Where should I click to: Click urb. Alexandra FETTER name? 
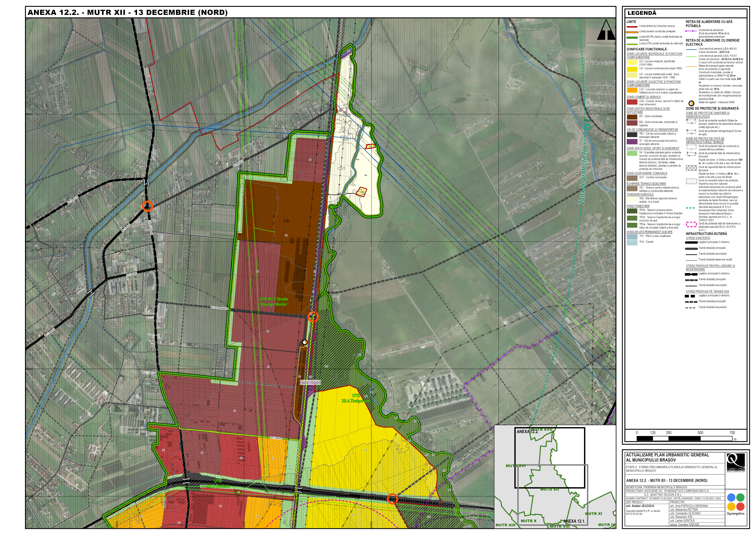click(684, 510)
